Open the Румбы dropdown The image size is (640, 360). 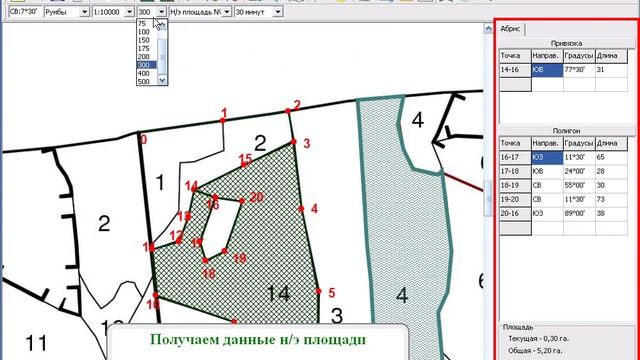[84, 12]
